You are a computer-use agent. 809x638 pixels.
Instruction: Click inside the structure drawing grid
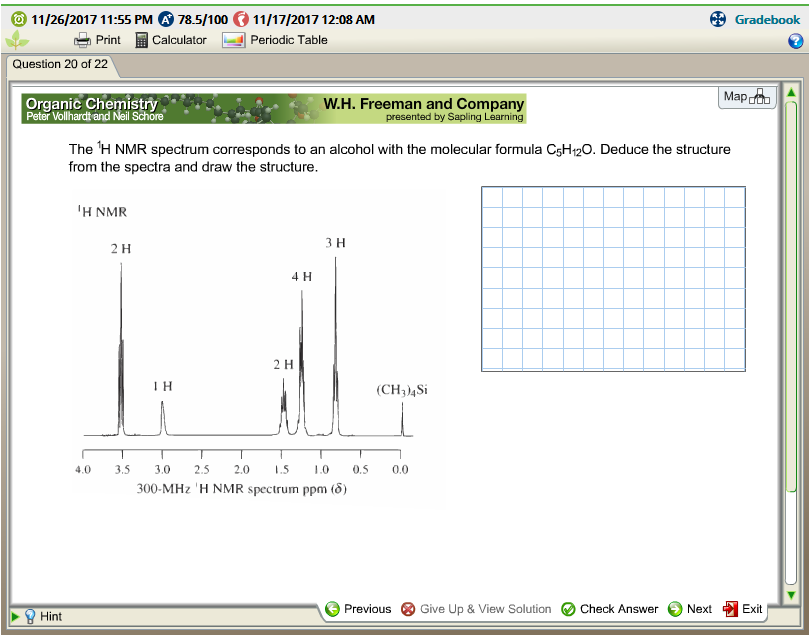click(x=614, y=277)
